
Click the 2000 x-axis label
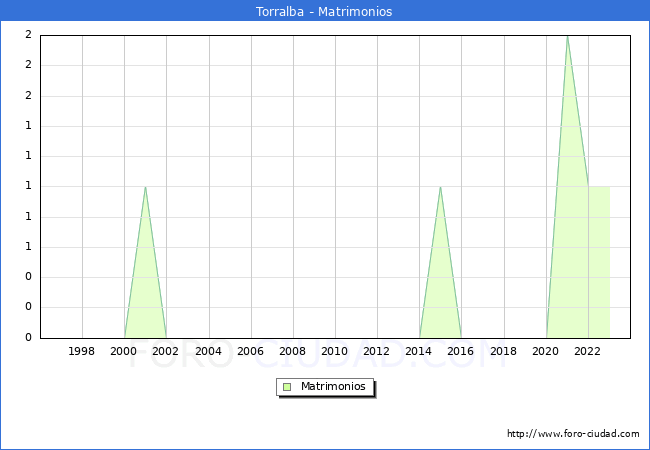124,351
